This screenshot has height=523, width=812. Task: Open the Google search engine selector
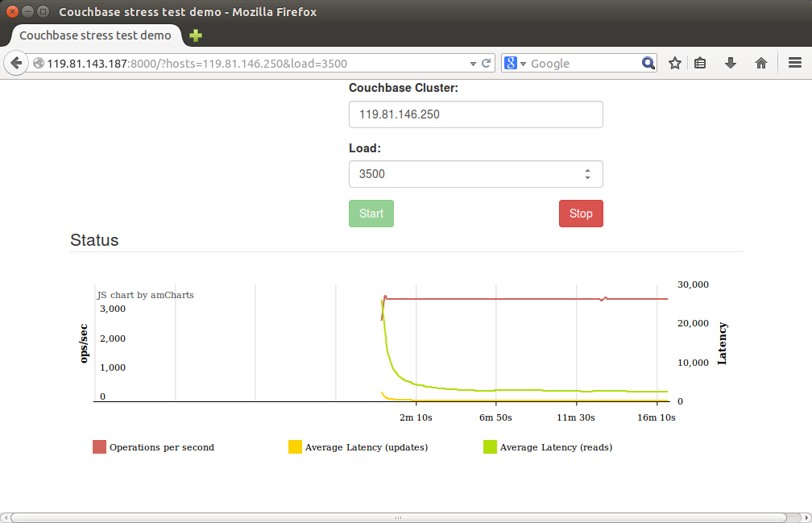click(514, 63)
